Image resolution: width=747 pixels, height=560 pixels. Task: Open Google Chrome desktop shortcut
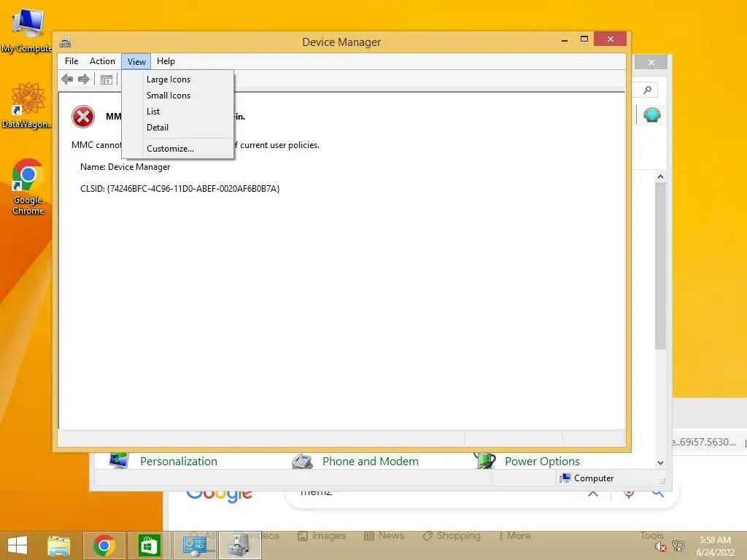click(x=28, y=187)
